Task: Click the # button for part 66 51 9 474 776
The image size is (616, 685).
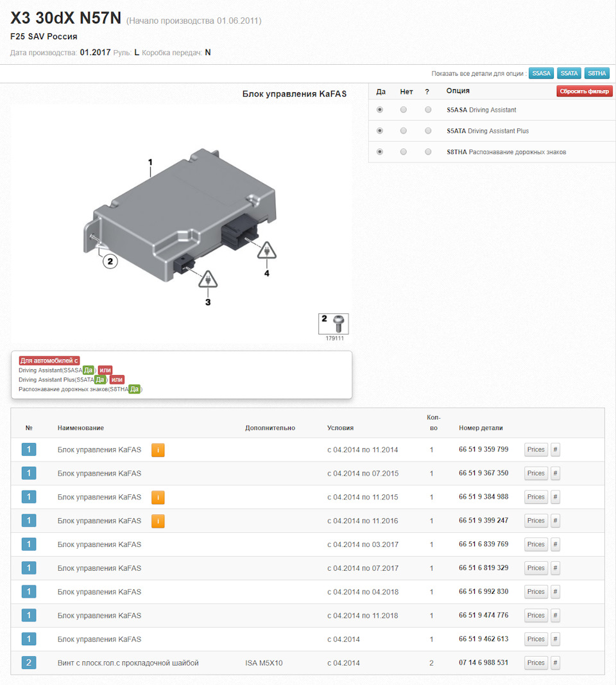Action: [x=555, y=615]
